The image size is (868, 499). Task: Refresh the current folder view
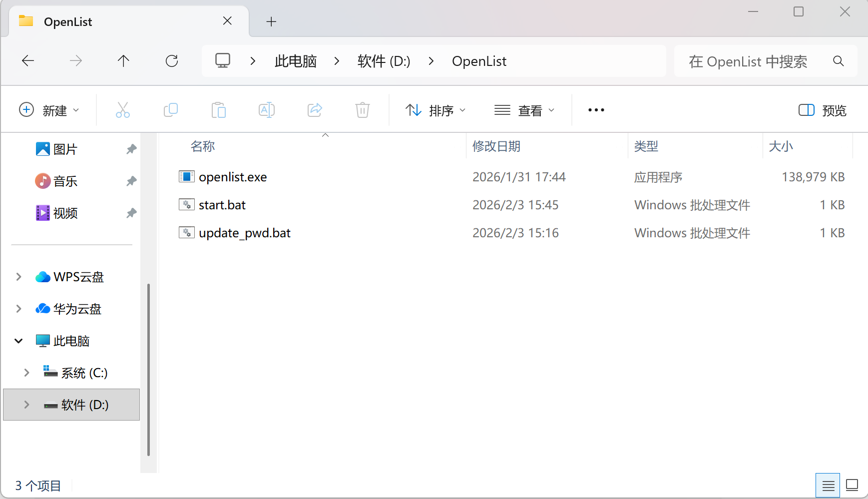(x=172, y=60)
